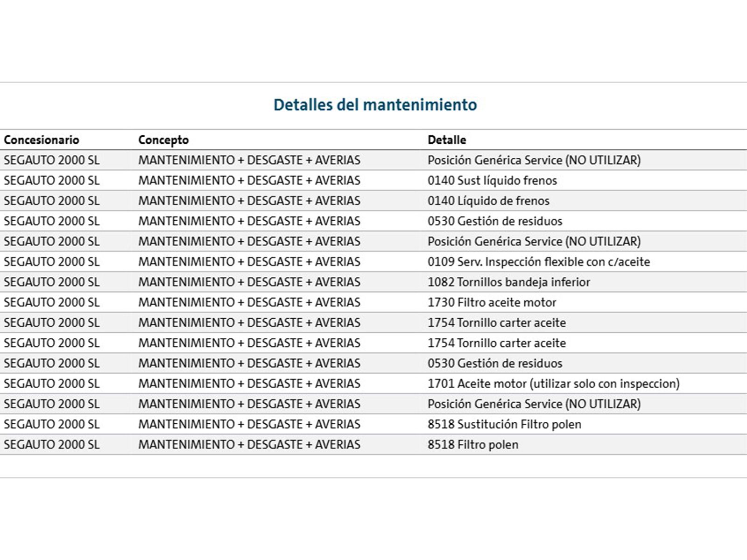Click the 1701 Aceite motor detail cell

point(554,384)
